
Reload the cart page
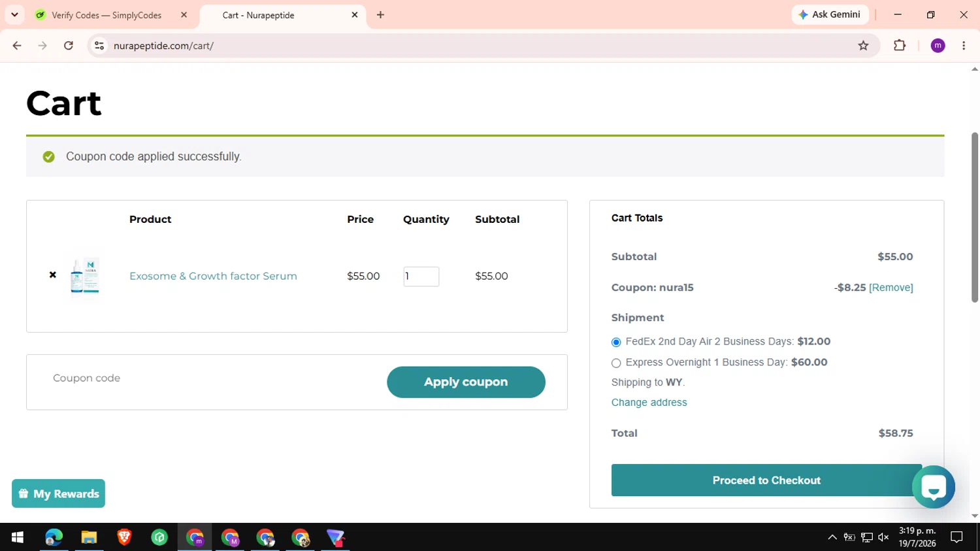pos(69,46)
